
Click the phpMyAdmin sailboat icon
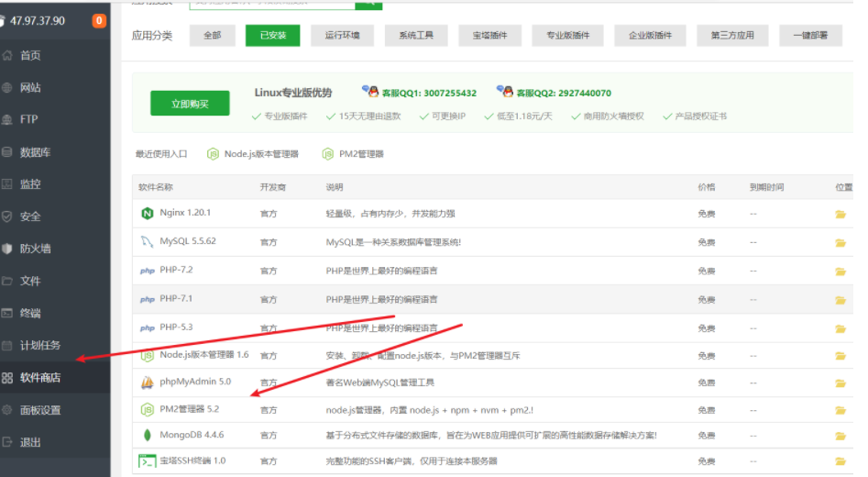(x=147, y=382)
